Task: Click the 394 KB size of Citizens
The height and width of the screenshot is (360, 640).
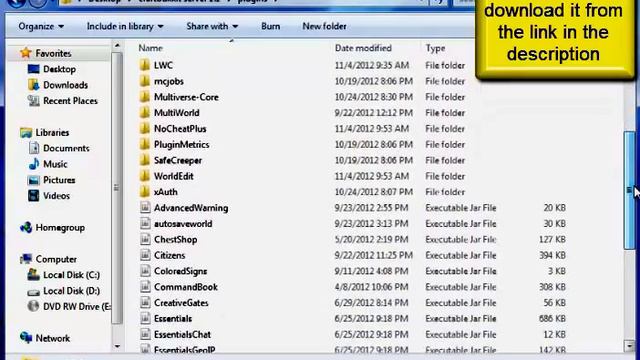Action: click(552, 256)
